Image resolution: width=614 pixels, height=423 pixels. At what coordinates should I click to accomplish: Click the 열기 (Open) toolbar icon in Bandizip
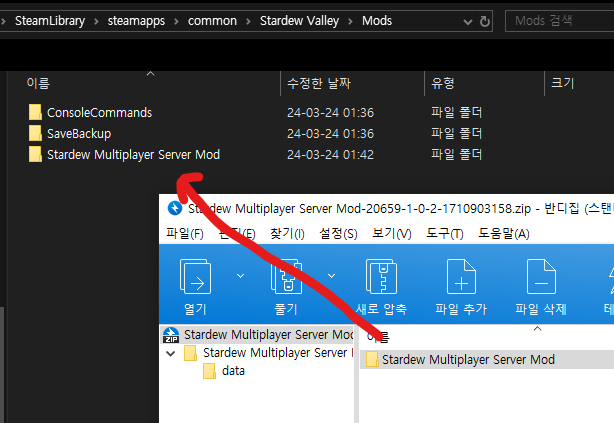click(x=195, y=277)
